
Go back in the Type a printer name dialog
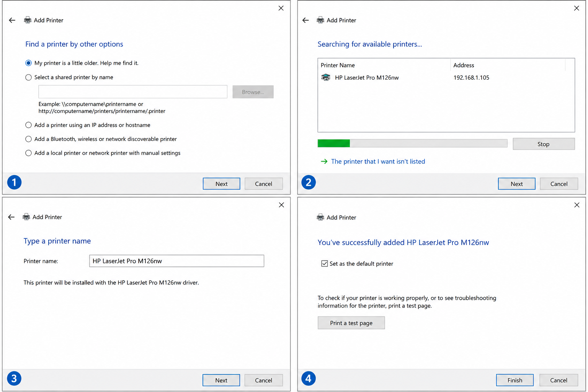click(x=11, y=217)
